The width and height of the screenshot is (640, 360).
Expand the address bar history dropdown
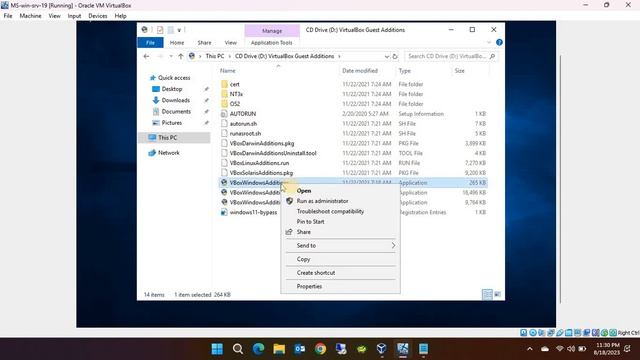pos(387,56)
